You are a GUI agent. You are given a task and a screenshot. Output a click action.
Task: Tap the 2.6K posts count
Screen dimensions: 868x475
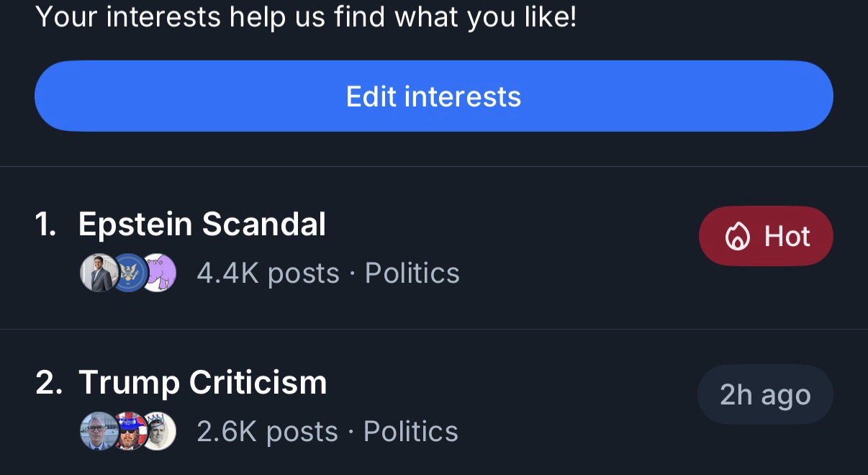point(267,432)
